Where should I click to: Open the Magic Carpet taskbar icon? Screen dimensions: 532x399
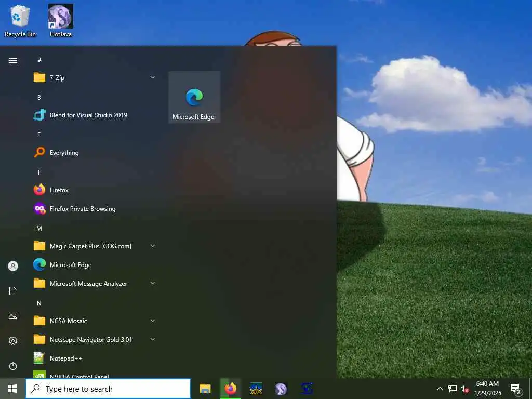point(256,389)
